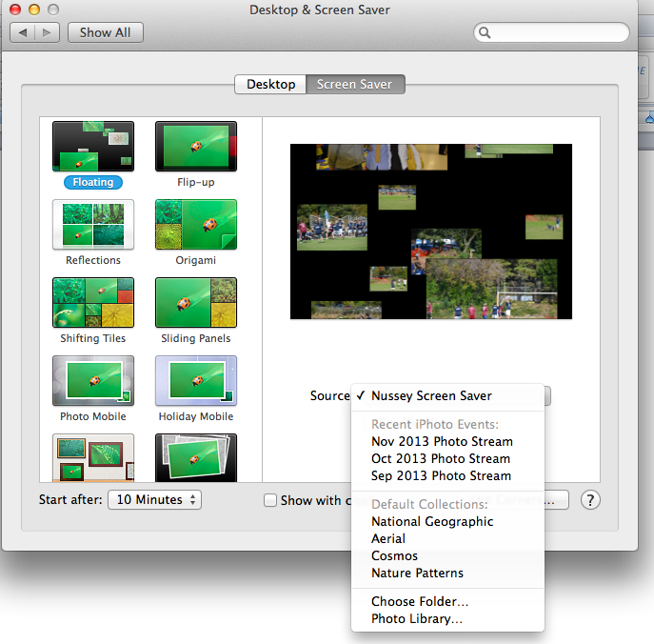Toggle the Show with clock checkbox
Screen dimensions: 654x644
click(x=270, y=500)
